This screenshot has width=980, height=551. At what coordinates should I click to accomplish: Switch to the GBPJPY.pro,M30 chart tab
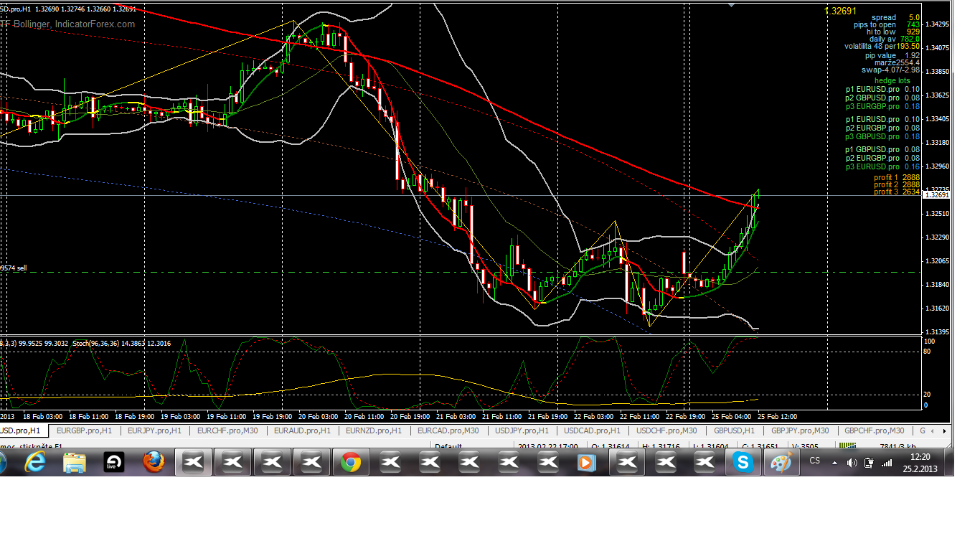click(800, 430)
